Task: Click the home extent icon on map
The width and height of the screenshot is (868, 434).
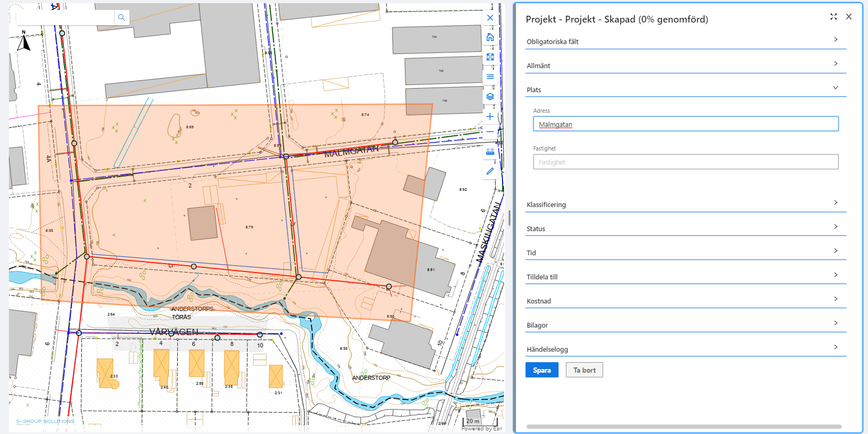Action: (x=490, y=37)
